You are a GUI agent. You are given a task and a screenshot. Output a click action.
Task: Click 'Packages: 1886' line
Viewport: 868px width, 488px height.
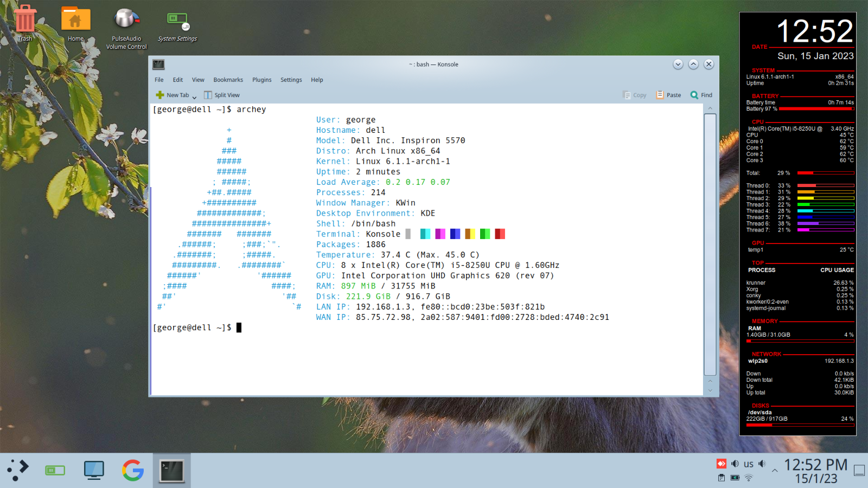click(x=350, y=245)
